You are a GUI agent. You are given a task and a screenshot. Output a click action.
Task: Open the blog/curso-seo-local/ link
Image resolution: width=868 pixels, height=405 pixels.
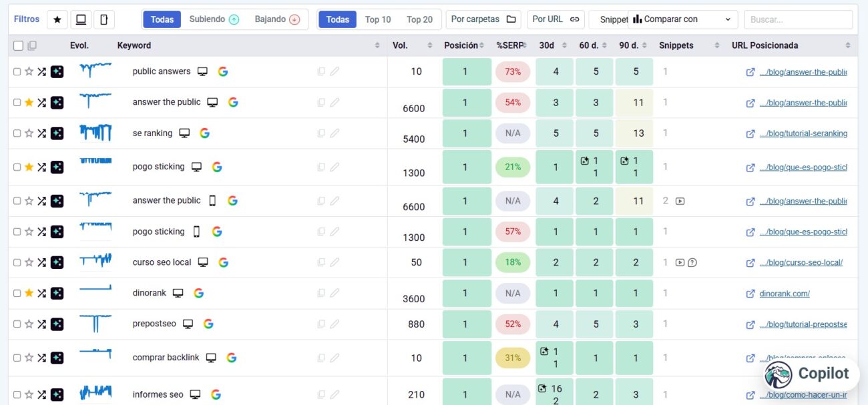click(801, 263)
